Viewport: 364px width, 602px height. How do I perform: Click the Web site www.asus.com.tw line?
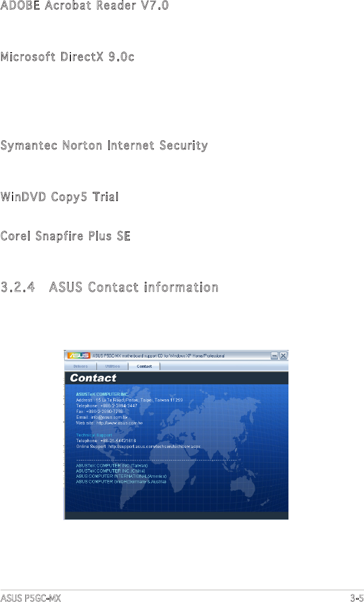(109, 423)
